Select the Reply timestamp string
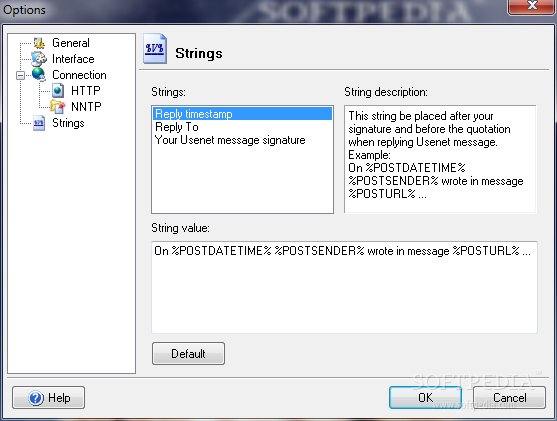557x421 pixels. 243,114
